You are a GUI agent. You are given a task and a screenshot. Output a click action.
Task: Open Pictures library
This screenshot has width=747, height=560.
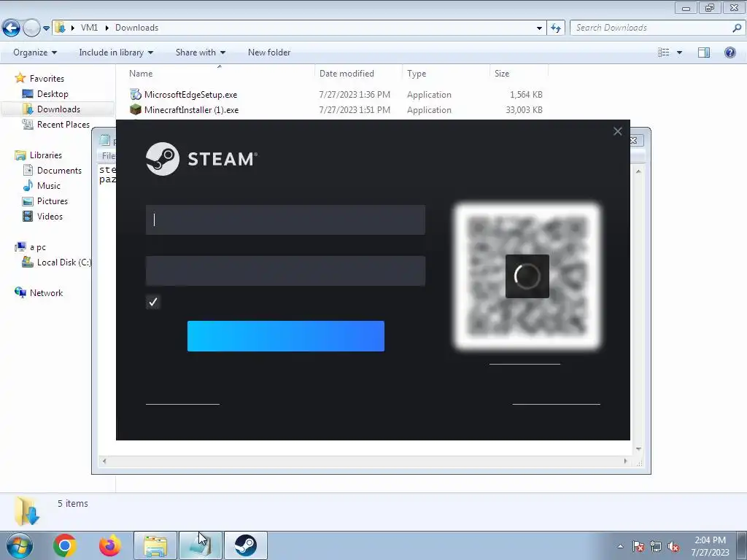[x=53, y=201]
